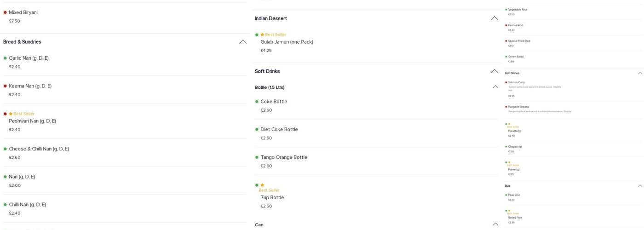
Task: Choose Chilli Nan from the breads
Action: tap(28, 205)
